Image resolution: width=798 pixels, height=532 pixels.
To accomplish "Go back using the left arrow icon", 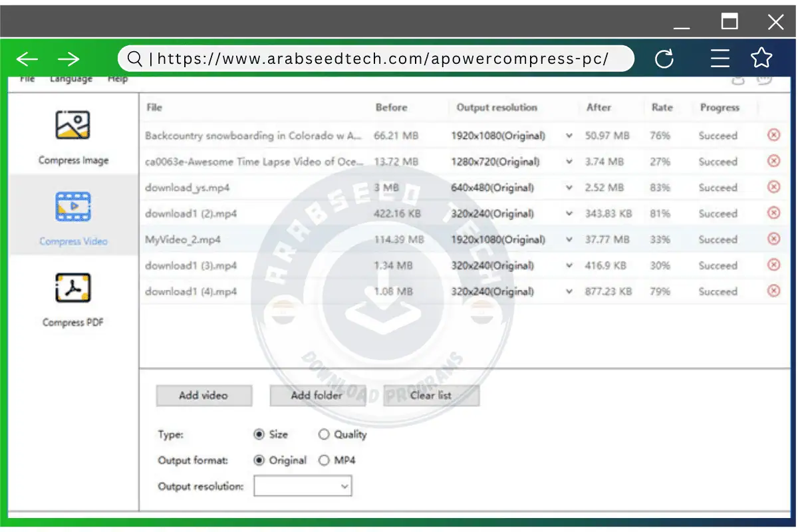I will tap(27, 59).
